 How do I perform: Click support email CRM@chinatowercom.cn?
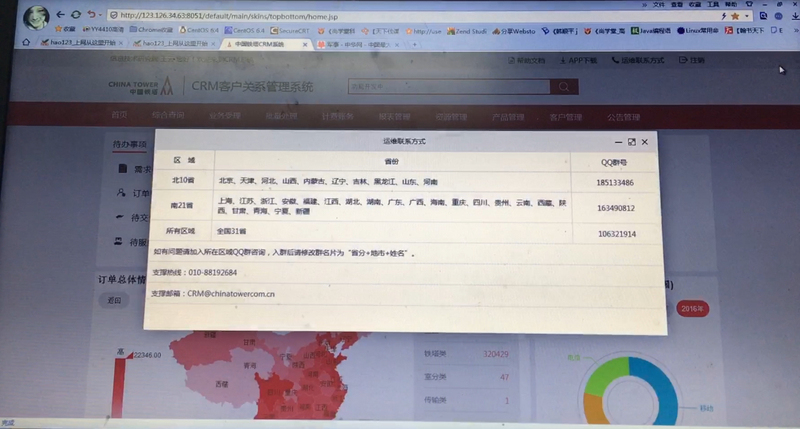[231, 294]
